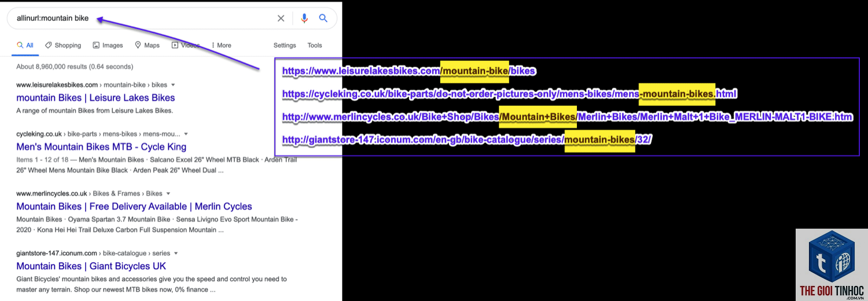Image resolution: width=868 pixels, height=301 pixels.
Task: Switch to the Maps tab
Action: (147, 45)
